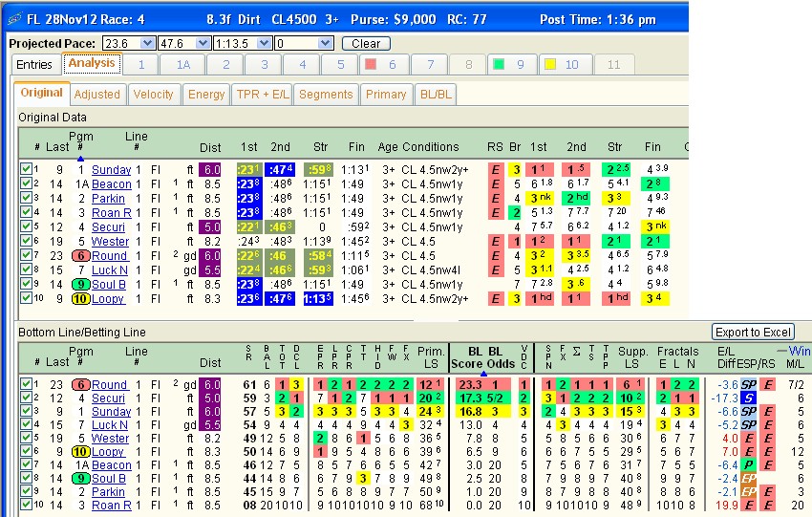Open the Soul B link in Betting Line table
This screenshot has height=517, width=812.
(x=109, y=479)
